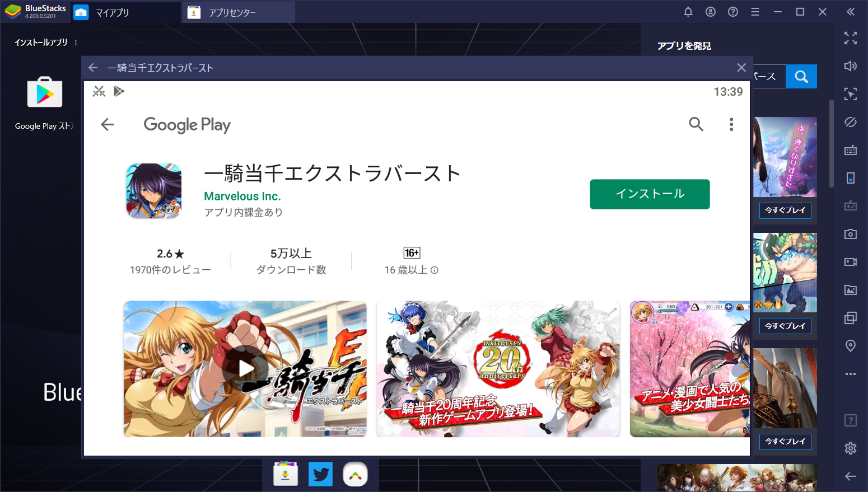
Task: Open the rainbow arrow app icon in the dock
Action: 356,475
